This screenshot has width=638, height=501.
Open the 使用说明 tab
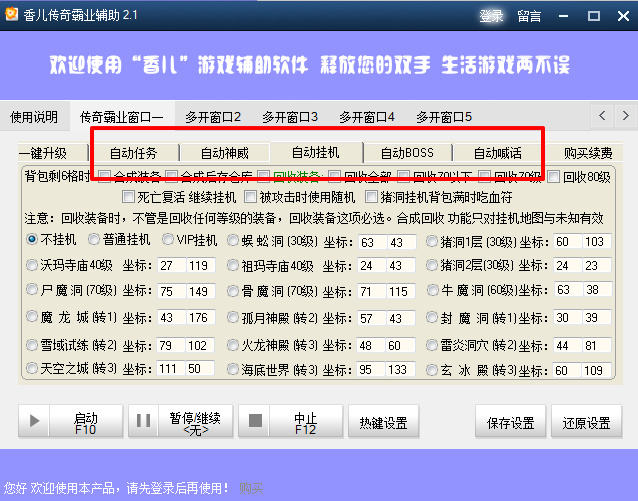pos(34,116)
